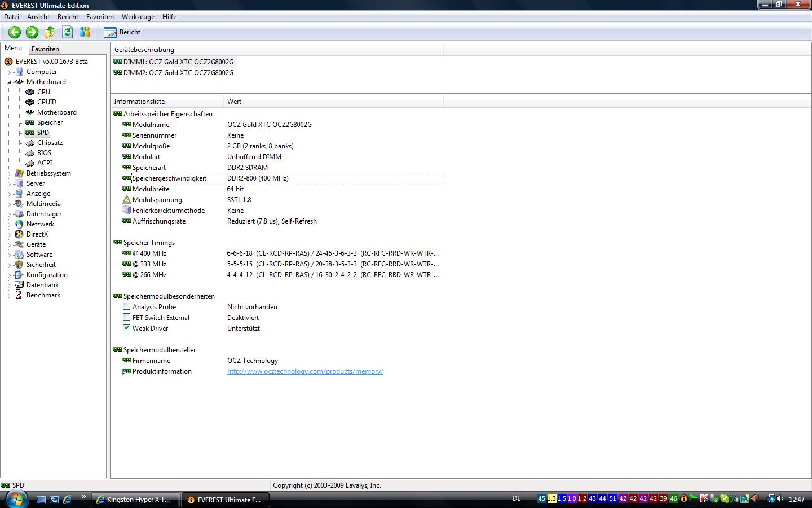
Task: Launch Internet Explorer from quick launch
Action: pos(67,500)
